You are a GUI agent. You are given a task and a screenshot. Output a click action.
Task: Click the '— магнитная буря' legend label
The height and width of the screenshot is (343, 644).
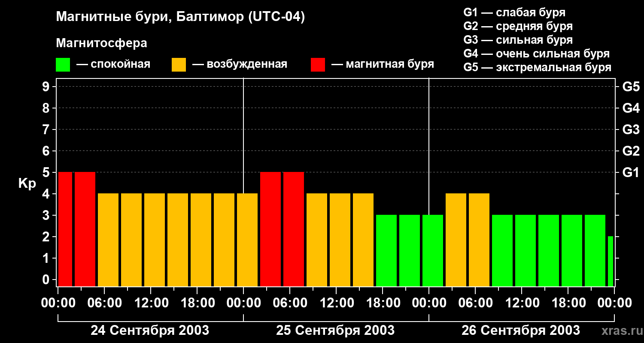click(383, 65)
